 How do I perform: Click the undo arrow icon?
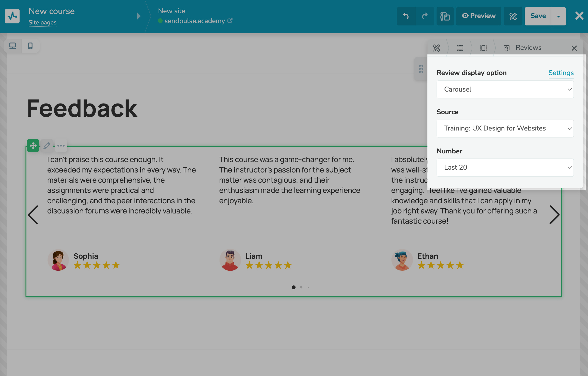tap(406, 16)
